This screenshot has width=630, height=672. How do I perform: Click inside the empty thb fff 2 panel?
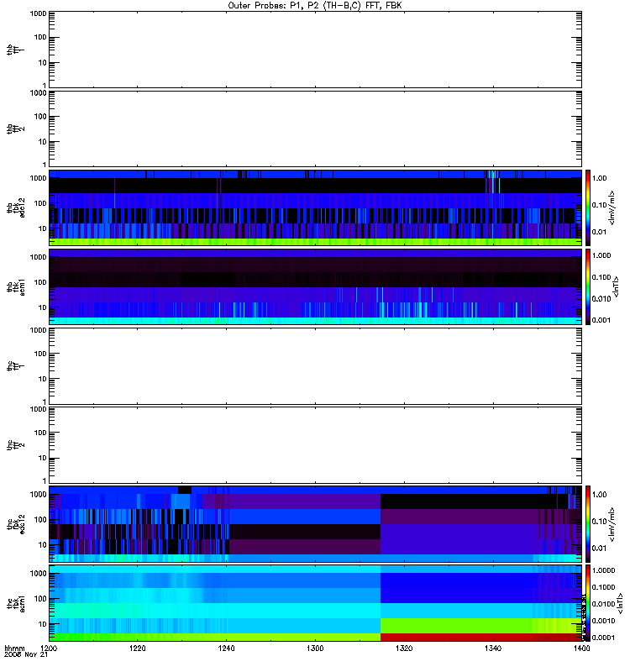[x=315, y=128]
